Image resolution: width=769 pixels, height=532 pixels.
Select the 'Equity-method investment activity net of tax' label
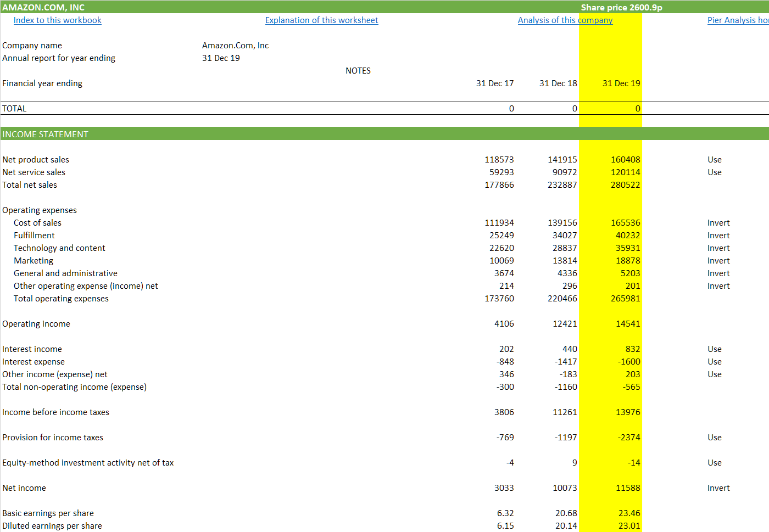88,463
